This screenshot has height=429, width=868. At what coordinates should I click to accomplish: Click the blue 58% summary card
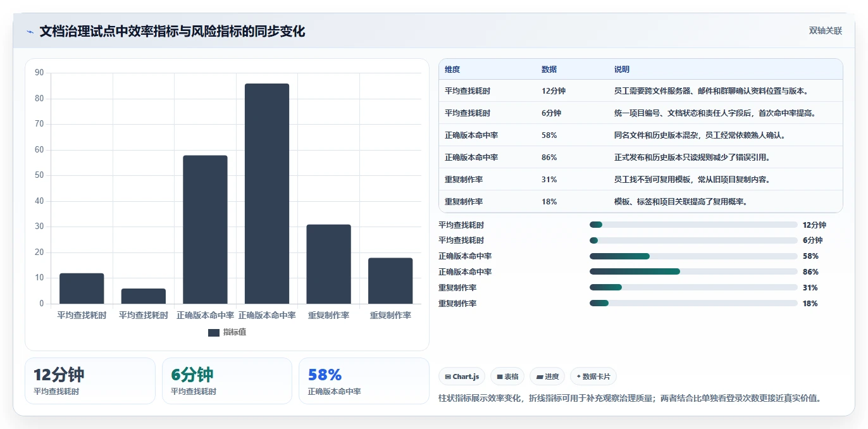[364, 381]
